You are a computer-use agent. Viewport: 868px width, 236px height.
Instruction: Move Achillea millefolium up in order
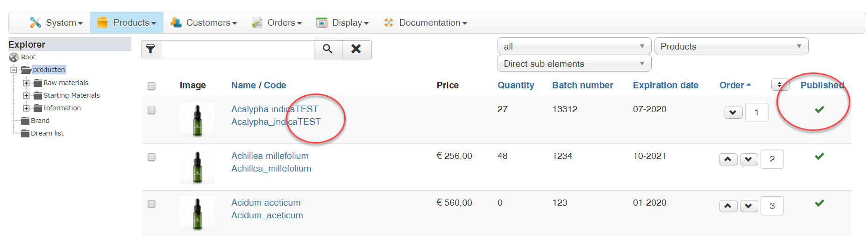pos(728,159)
